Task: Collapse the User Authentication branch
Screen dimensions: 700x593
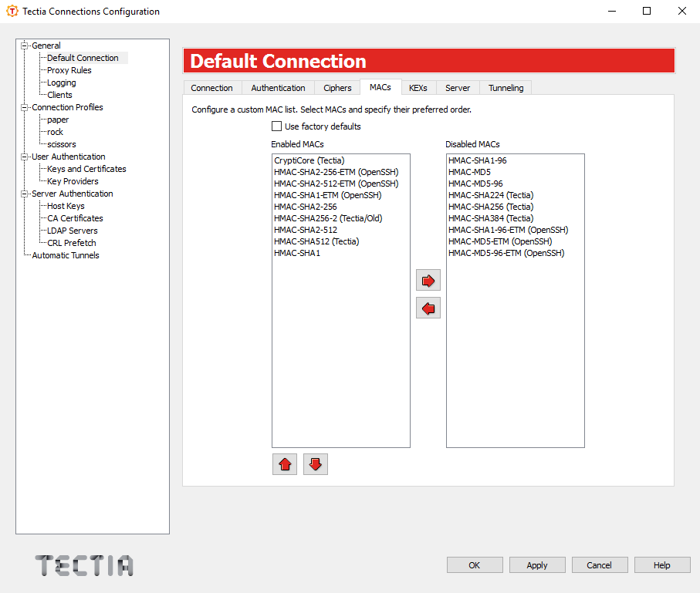Action: pyautogui.click(x=25, y=157)
